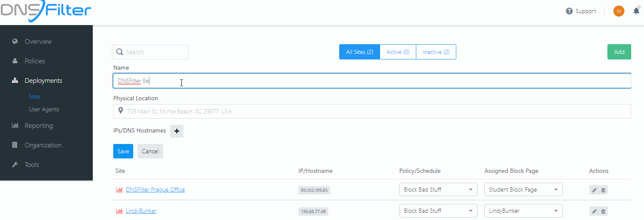Open the orange GI user avatar
Viewport: 644px width, 220px height.
pos(618,11)
